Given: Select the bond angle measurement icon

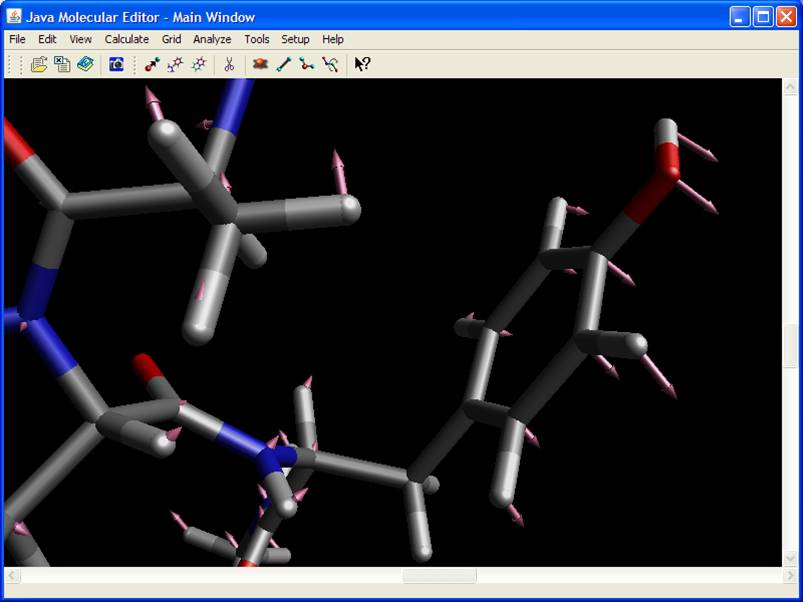Looking at the screenshot, I should click(307, 64).
